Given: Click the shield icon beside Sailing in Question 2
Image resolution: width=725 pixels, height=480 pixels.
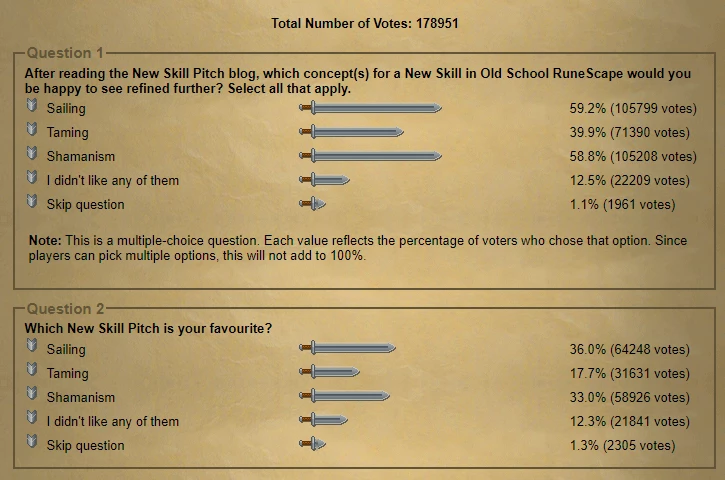Looking at the screenshot, I should [32, 346].
